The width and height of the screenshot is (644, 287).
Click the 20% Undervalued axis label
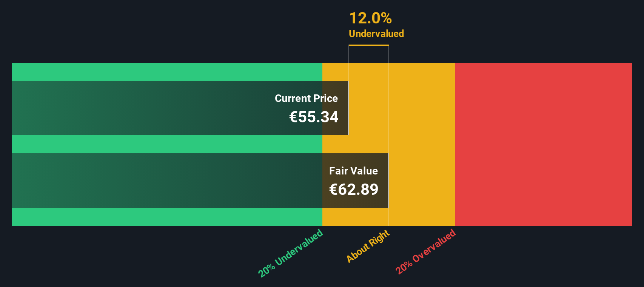coord(290,253)
